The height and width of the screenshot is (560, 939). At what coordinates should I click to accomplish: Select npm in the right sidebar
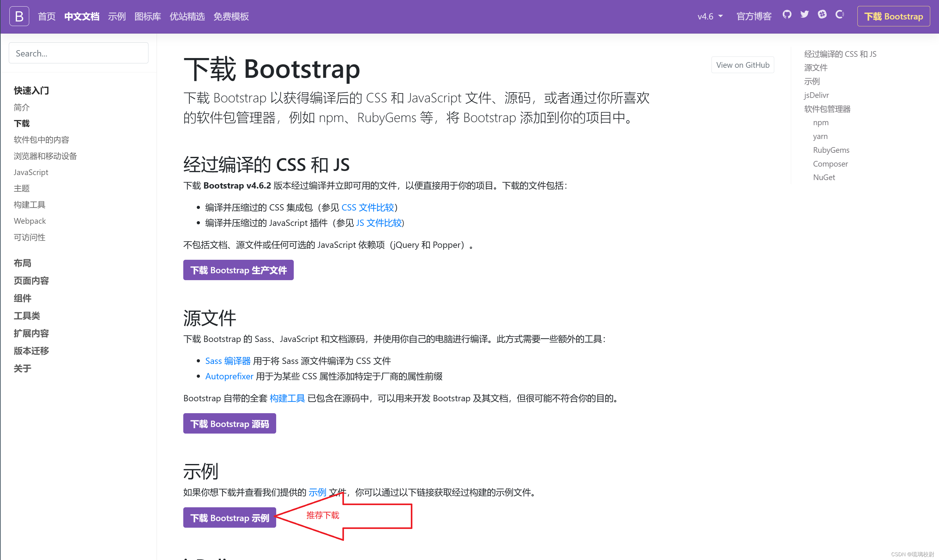[x=821, y=122]
